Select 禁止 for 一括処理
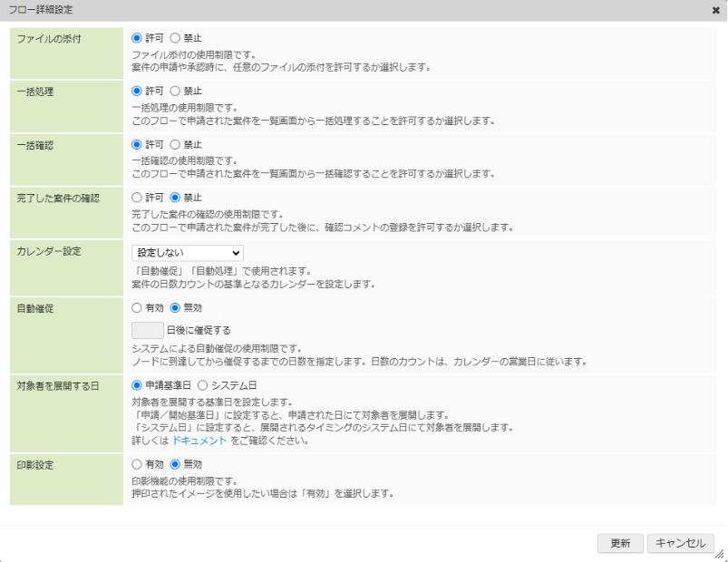 pos(176,91)
